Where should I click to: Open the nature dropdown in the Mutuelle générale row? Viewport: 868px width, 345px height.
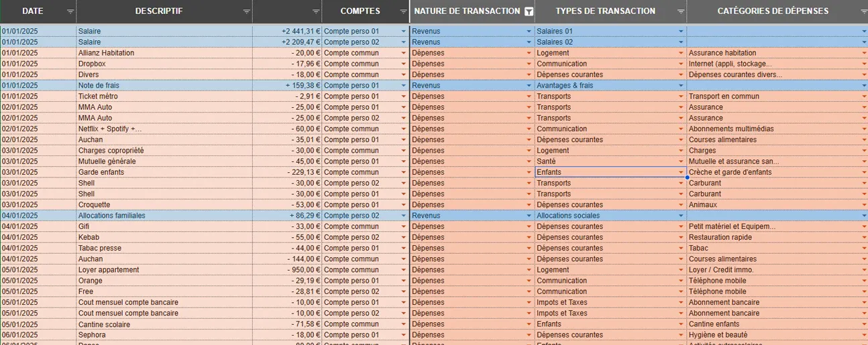pos(529,161)
